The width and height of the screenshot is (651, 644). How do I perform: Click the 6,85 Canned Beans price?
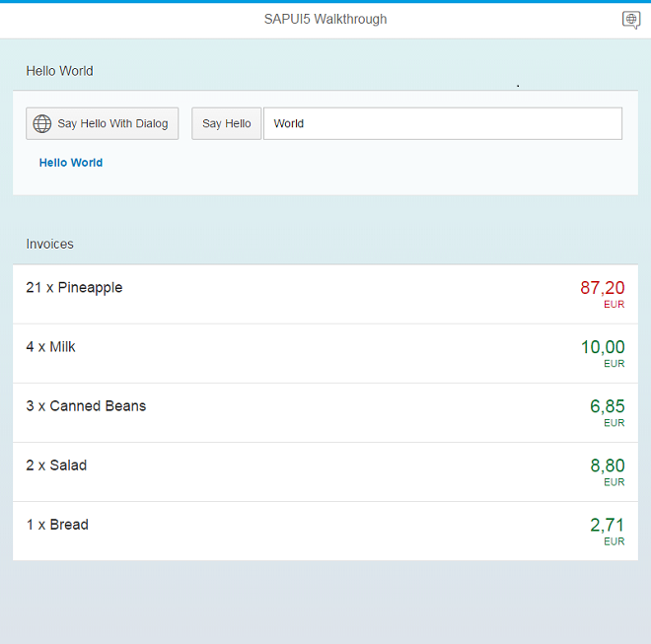(x=607, y=406)
